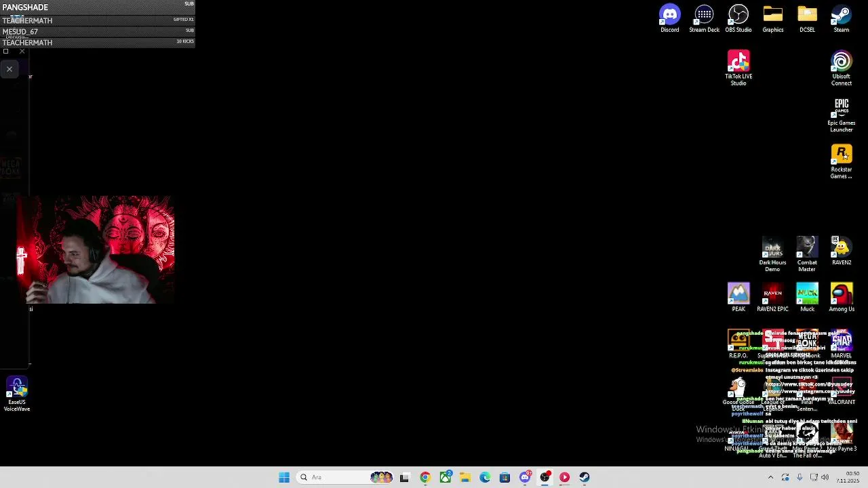Open the red play-button taskbar app
Image resolution: width=868 pixels, height=488 pixels.
[x=564, y=477]
